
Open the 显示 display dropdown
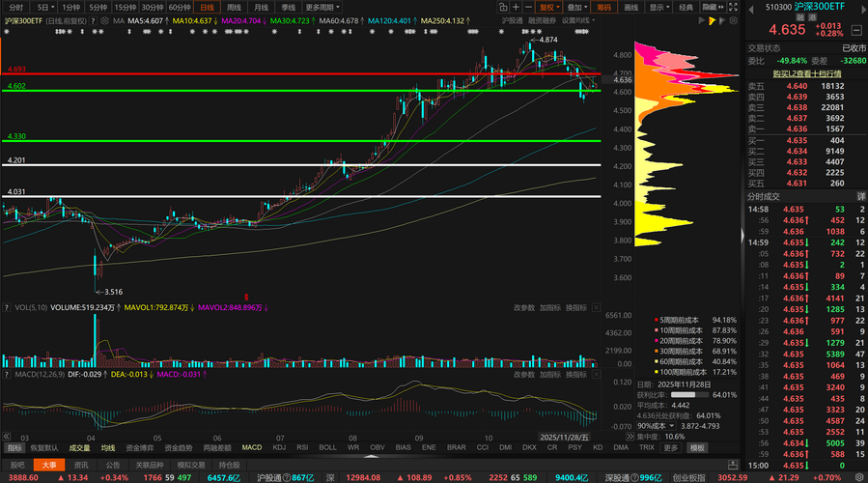tap(658, 7)
